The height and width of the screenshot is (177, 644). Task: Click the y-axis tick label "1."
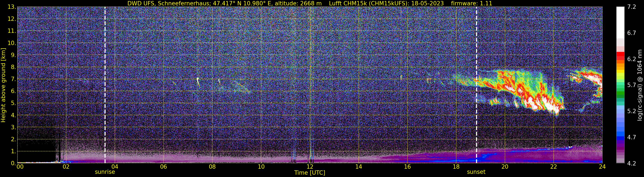pos(13,151)
